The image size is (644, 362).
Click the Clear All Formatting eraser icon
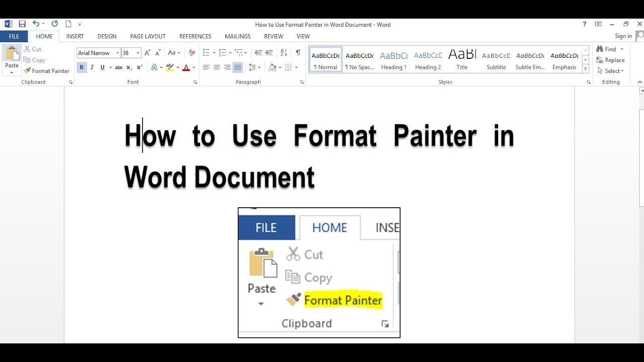(x=192, y=53)
